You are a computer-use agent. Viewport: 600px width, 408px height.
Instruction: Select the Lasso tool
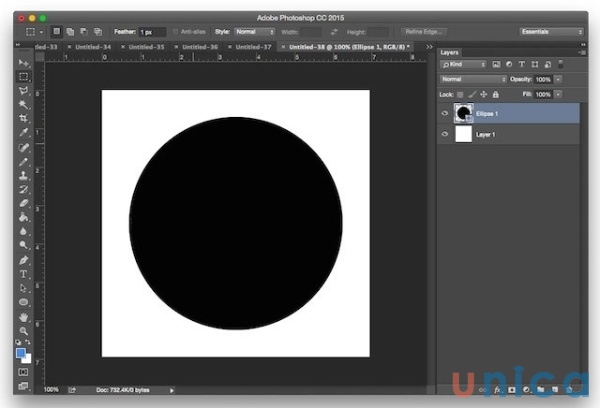coord(23,91)
